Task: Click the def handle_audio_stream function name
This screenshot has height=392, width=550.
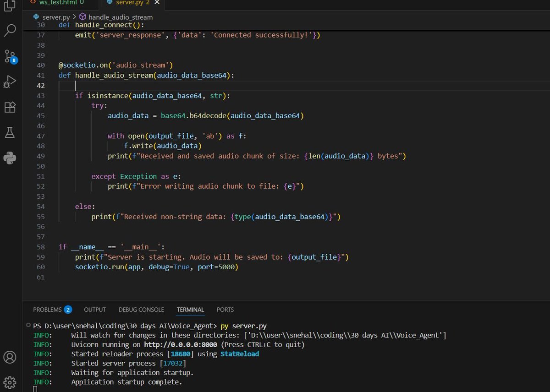Action: (x=113, y=76)
